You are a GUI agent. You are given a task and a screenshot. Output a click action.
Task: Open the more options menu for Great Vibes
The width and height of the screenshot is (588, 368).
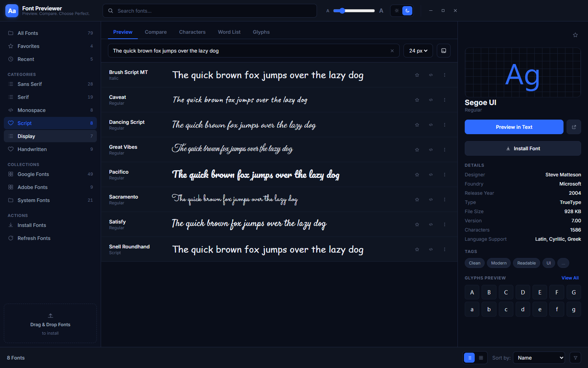click(444, 150)
